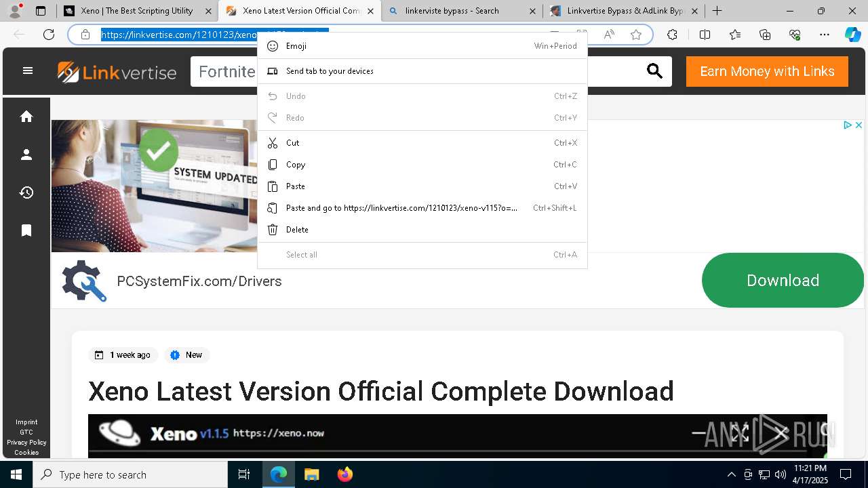Open the Copilot icon

pos(852,35)
